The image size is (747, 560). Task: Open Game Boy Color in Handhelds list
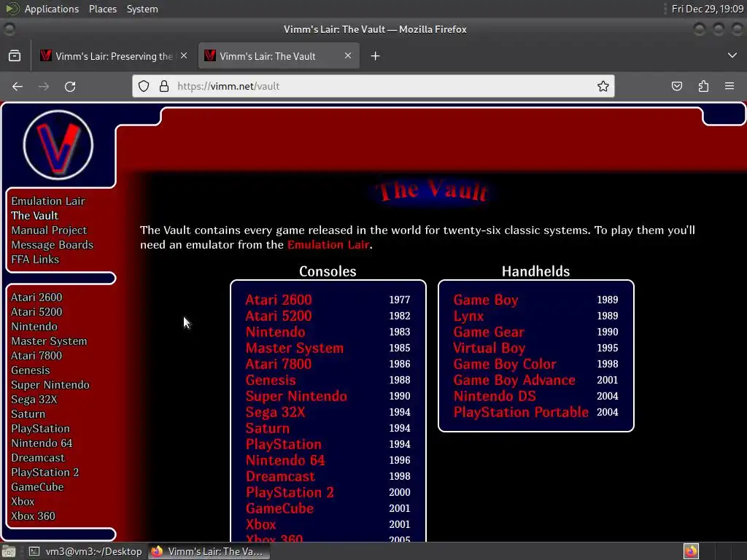point(505,364)
